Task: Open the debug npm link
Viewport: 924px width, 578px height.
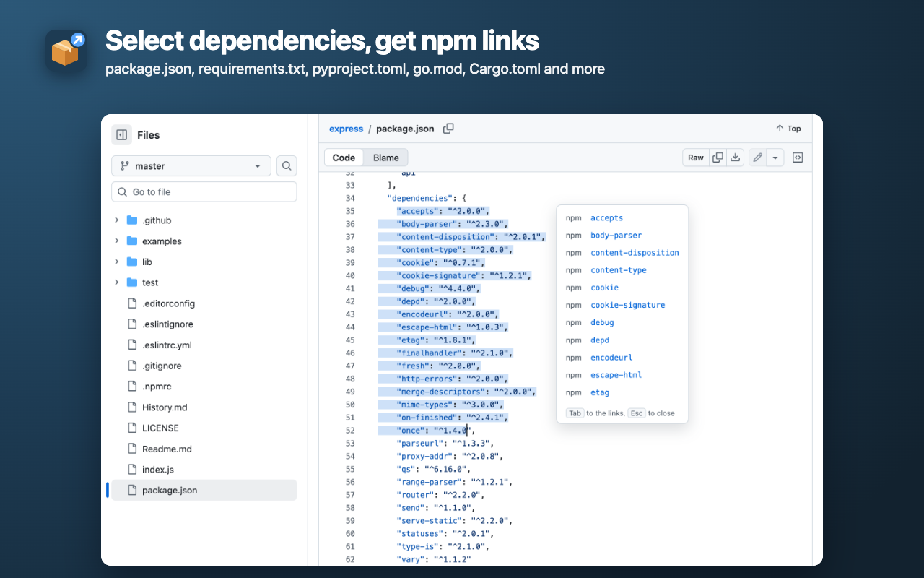Action: point(602,322)
